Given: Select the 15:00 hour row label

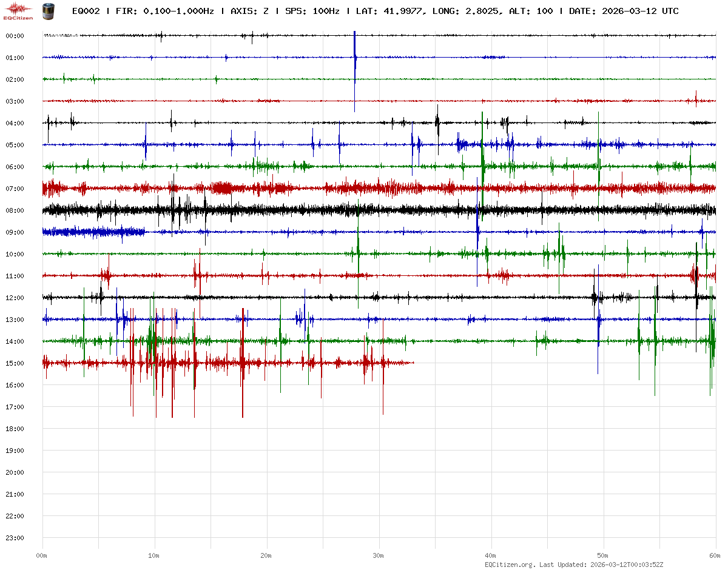Looking at the screenshot, I should [x=15, y=363].
